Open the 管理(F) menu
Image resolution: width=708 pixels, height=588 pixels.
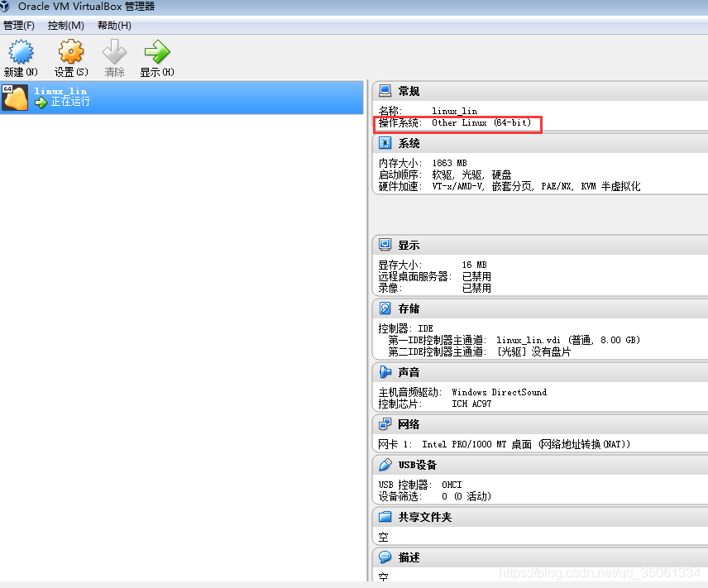(19, 26)
